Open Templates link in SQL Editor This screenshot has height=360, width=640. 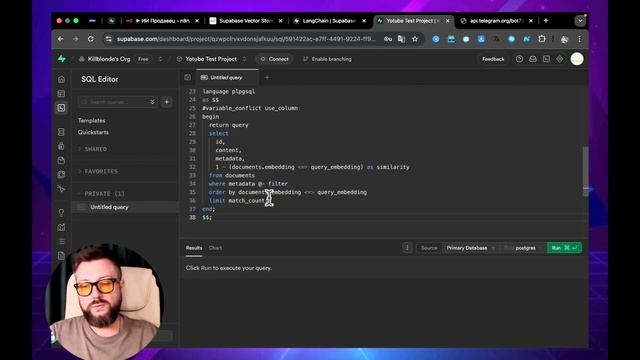pyautogui.click(x=91, y=120)
